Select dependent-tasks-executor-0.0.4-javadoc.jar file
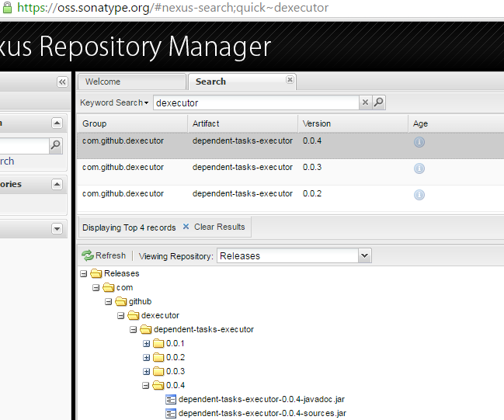Viewport: 504px width, 420px height. [262, 400]
